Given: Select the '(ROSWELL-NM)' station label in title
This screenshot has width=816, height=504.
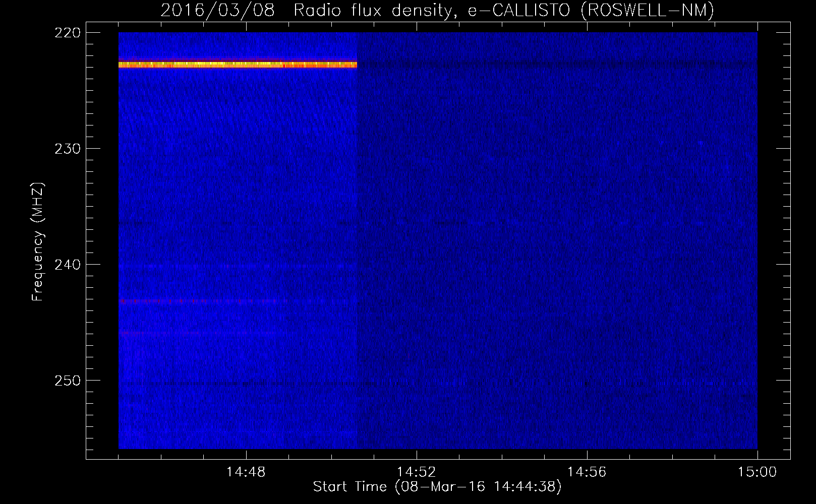Looking at the screenshot, I should tap(648, 10).
